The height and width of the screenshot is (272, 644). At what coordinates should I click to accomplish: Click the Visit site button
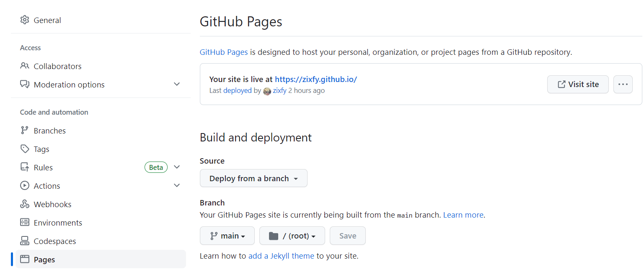[578, 84]
